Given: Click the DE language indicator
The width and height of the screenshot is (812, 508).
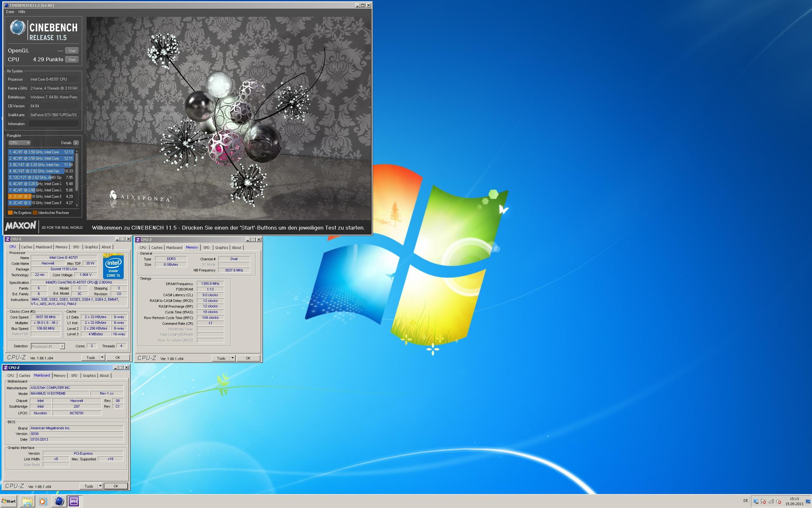Looking at the screenshot, I should coord(746,501).
